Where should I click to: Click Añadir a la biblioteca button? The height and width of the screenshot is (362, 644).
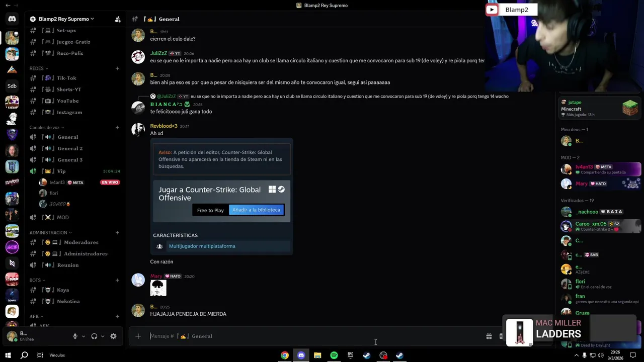pyautogui.click(x=256, y=210)
